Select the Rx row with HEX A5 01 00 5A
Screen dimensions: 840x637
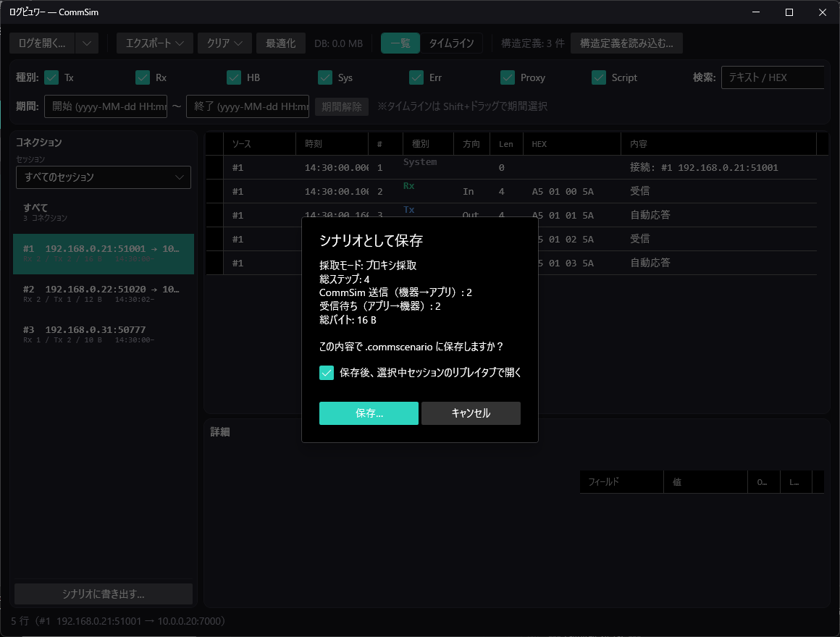coord(512,191)
